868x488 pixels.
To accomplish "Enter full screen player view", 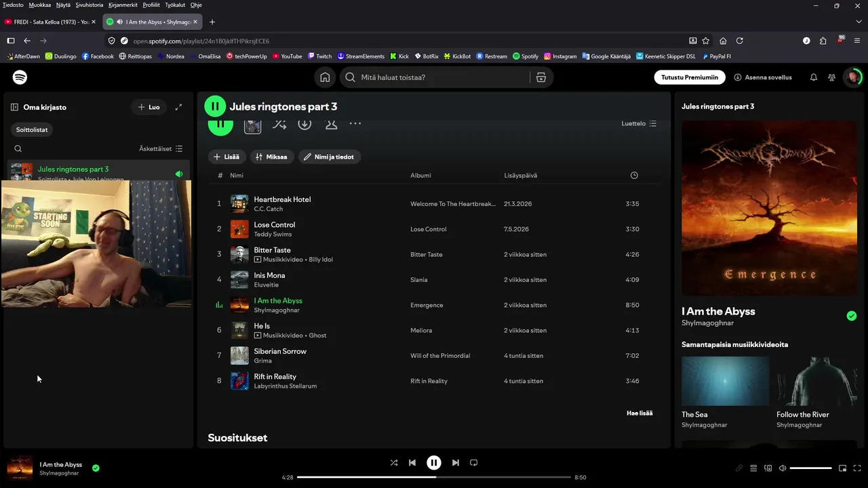I will (x=857, y=468).
